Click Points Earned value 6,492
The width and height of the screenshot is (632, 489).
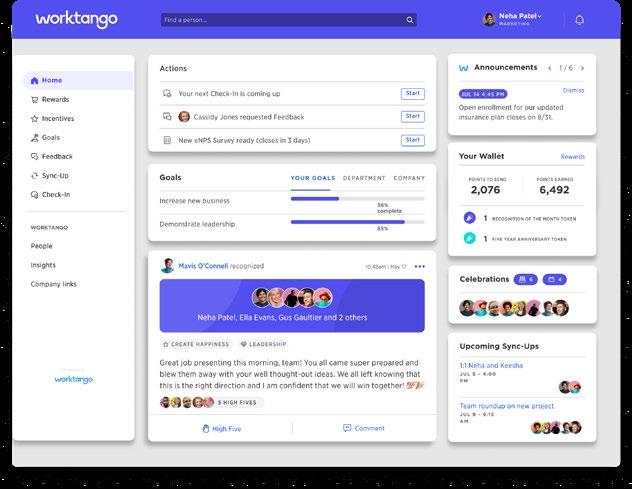tap(554, 190)
